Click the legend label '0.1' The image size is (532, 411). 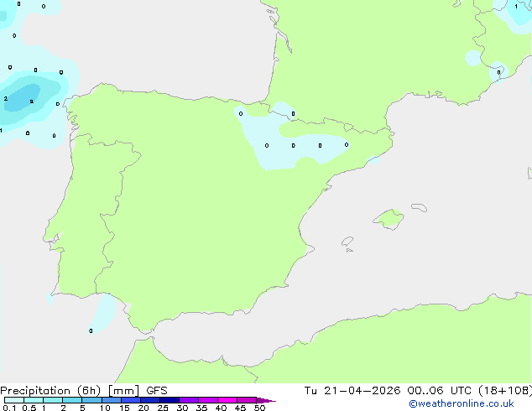[x=9, y=408]
